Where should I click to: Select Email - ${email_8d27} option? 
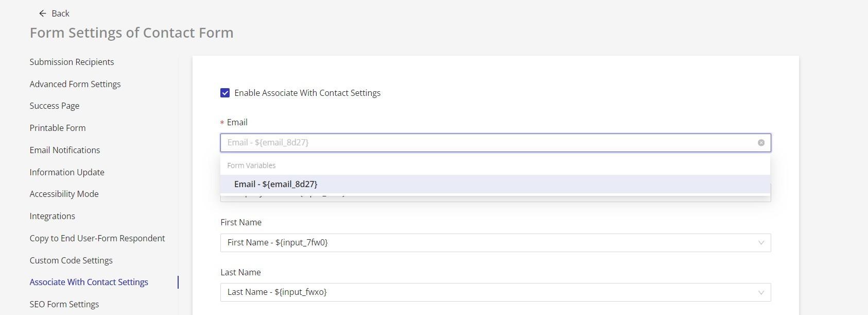tap(275, 184)
